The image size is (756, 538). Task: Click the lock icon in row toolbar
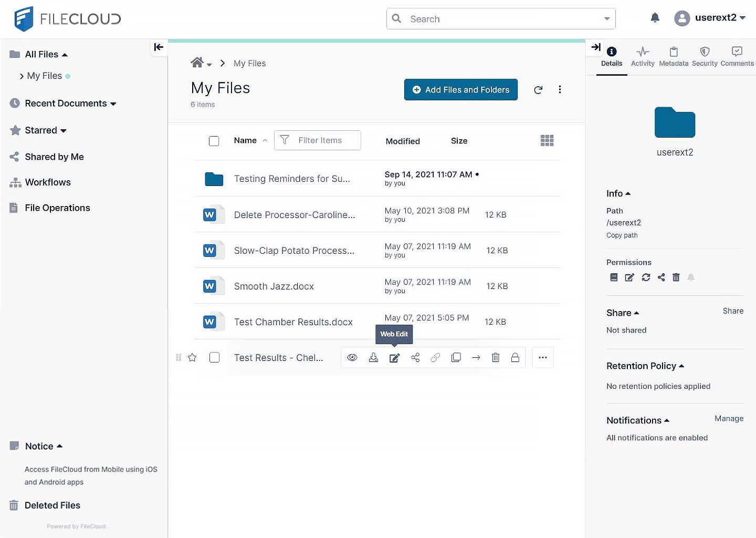click(515, 358)
